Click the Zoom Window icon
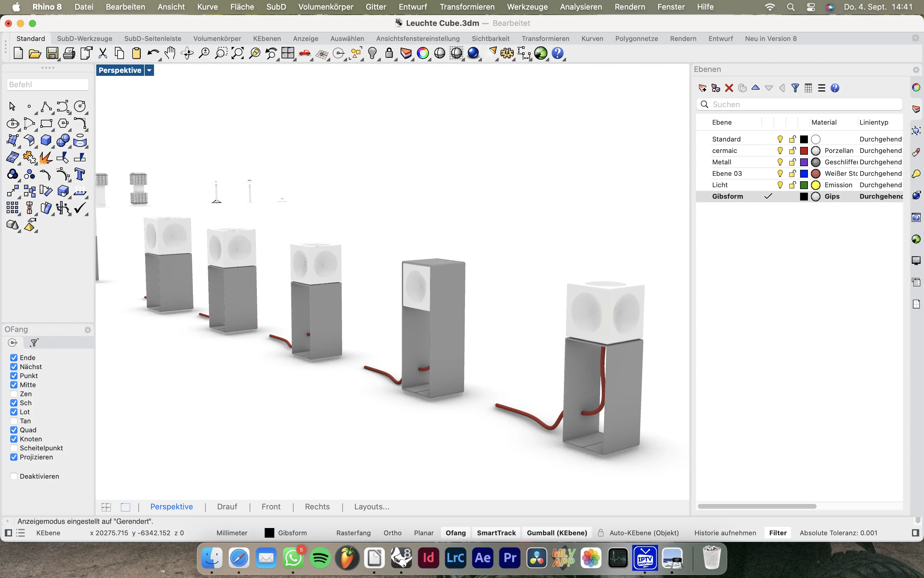924x578 pixels. click(221, 53)
